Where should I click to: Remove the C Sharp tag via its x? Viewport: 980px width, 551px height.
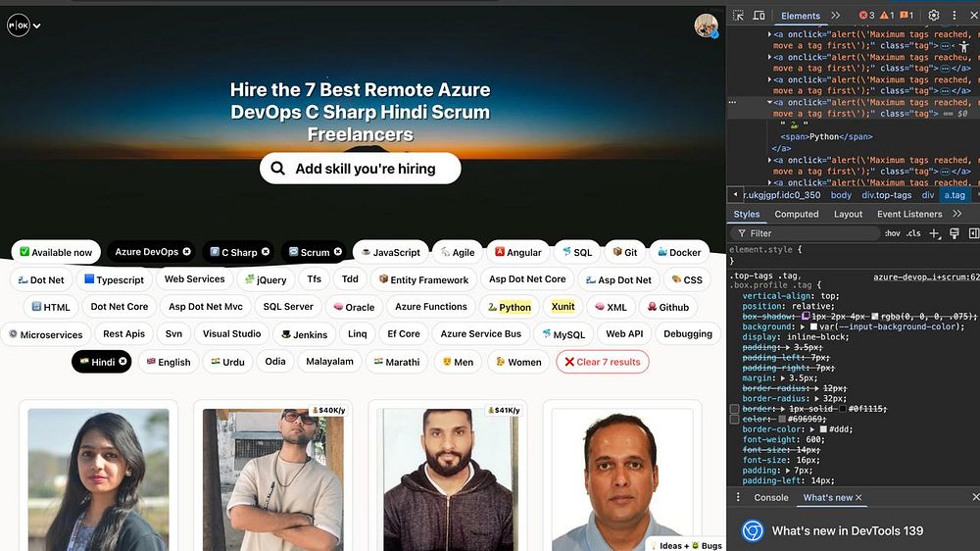[x=266, y=251]
